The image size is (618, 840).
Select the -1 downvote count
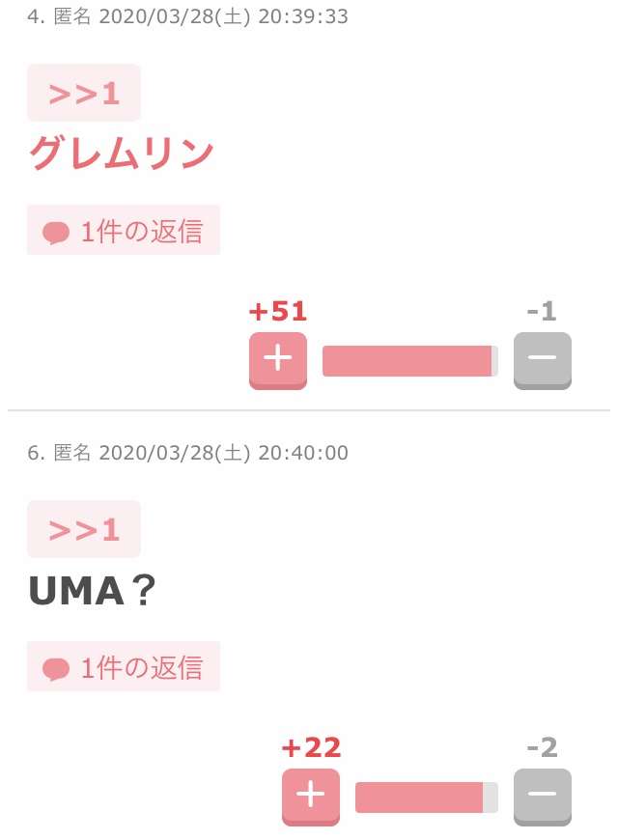click(542, 311)
